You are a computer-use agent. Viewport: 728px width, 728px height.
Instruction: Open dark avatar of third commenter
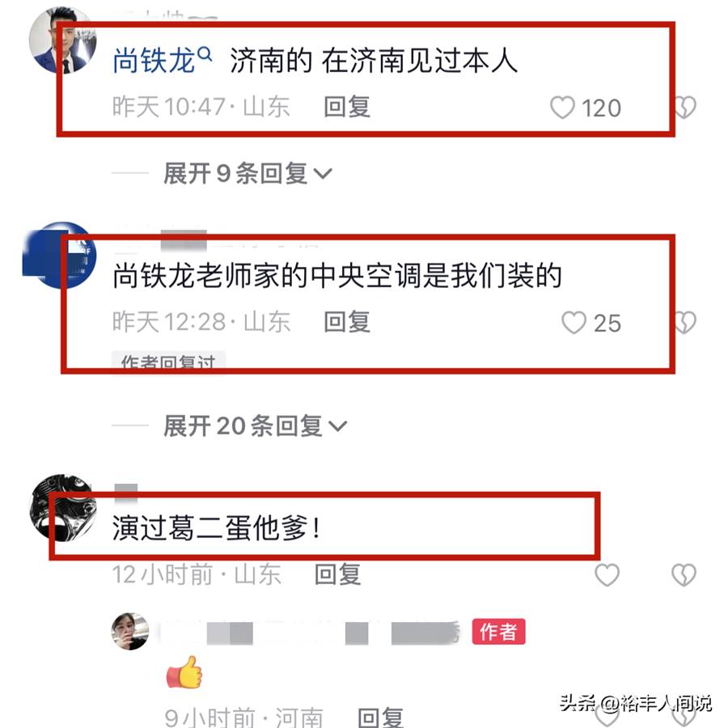(62, 507)
